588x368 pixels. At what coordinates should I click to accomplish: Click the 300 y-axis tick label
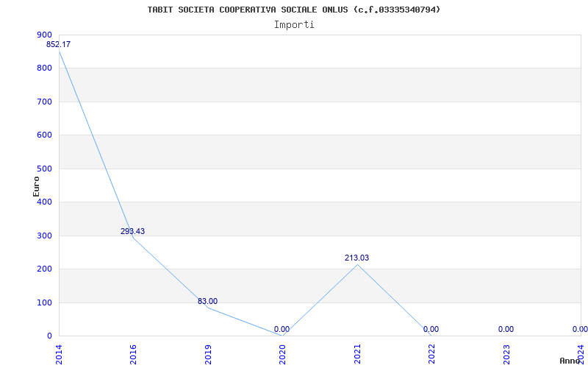pos(44,236)
